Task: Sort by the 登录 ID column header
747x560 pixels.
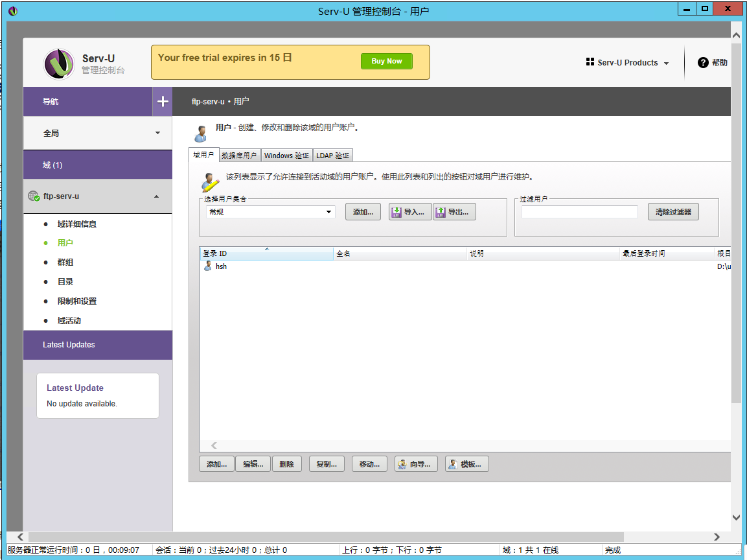Action: point(266,253)
